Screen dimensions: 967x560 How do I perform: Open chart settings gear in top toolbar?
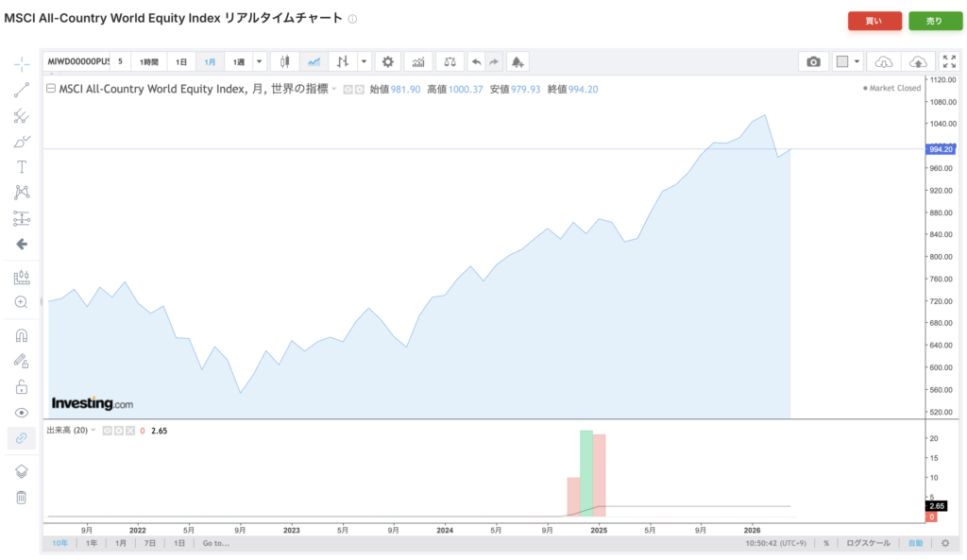pyautogui.click(x=386, y=61)
